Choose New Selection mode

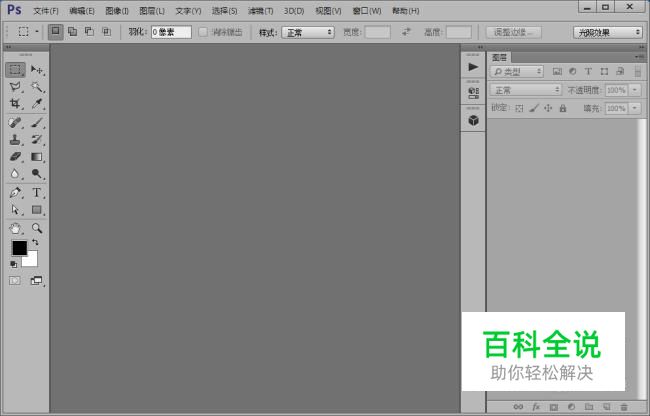56,31
